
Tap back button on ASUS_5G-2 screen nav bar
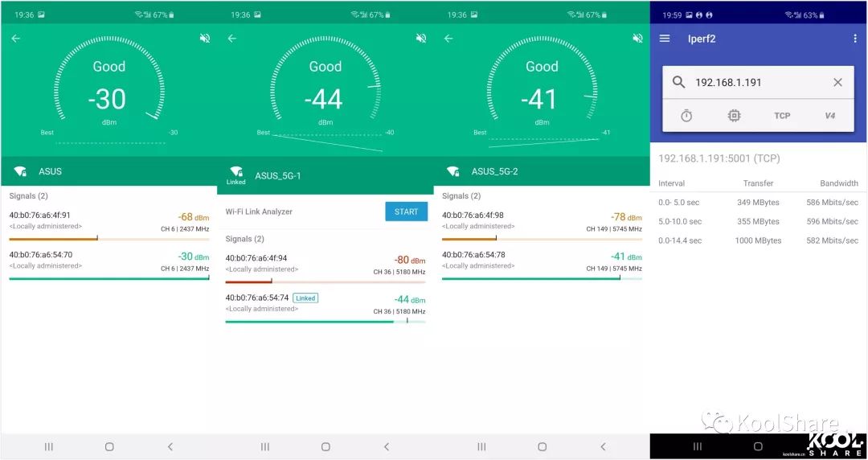[603, 446]
